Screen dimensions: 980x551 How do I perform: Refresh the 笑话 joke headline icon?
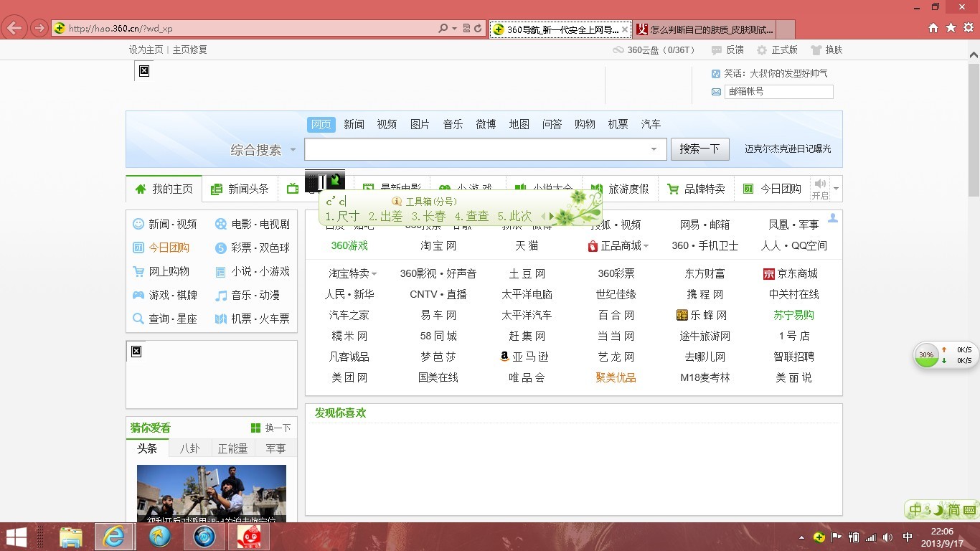[x=715, y=73]
